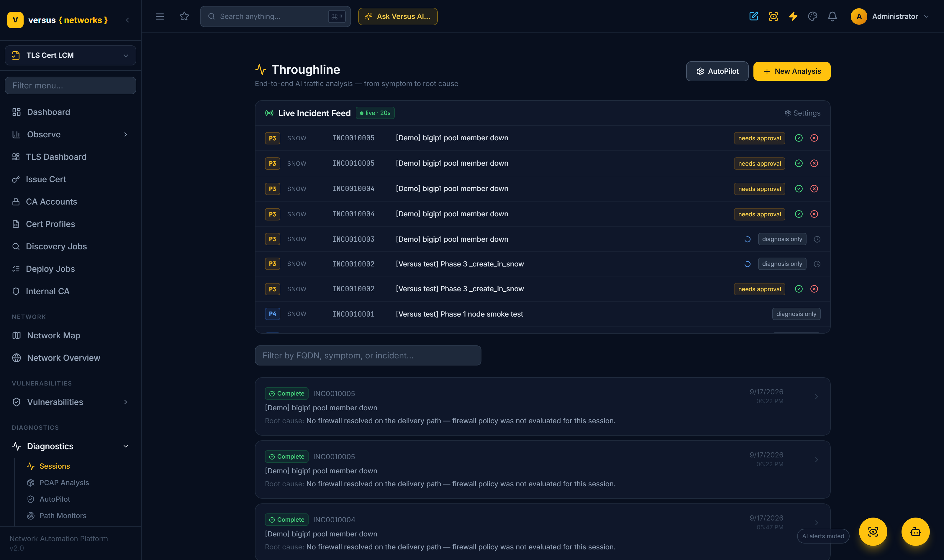Approve first INC0010004 row check icon
Viewport: 944px width, 560px height.
coord(799,189)
